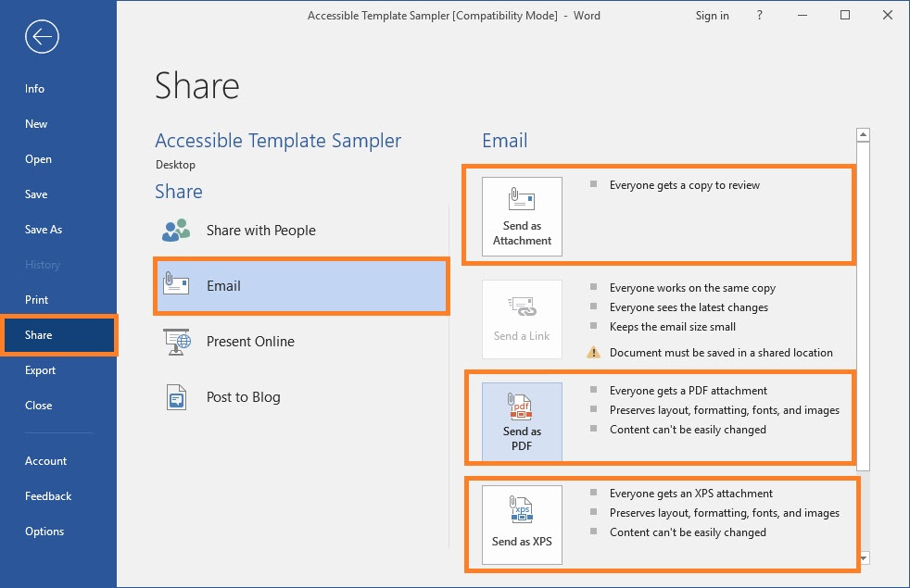Click the Email envelope icon
Screen dimensions: 910x588
click(175, 285)
